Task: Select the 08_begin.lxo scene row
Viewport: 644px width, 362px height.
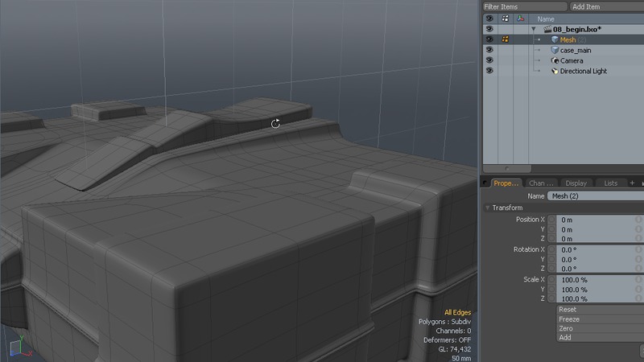Action: click(x=563, y=29)
